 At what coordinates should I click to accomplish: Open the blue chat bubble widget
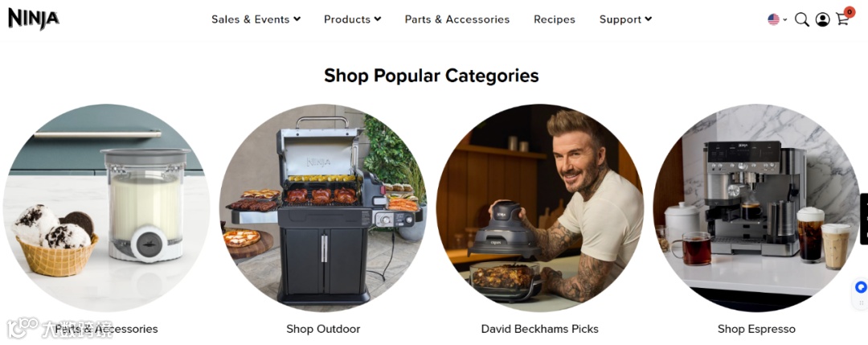coord(860,287)
